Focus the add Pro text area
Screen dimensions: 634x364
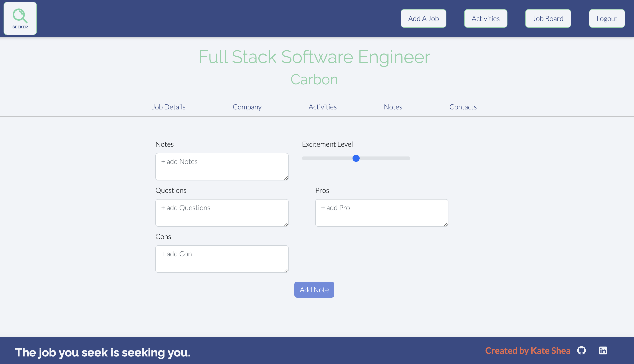(x=382, y=213)
